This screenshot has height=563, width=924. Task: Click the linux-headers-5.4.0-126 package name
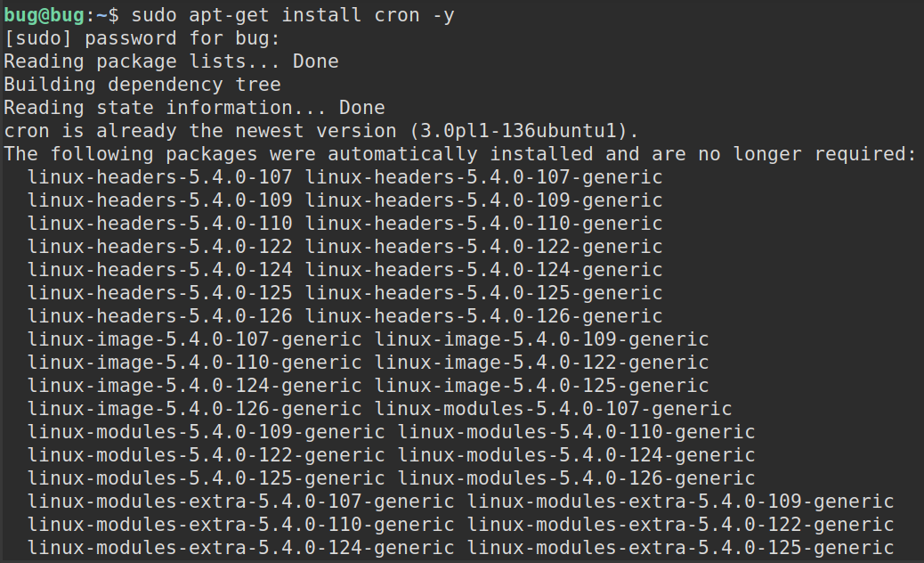pyautogui.click(x=159, y=316)
